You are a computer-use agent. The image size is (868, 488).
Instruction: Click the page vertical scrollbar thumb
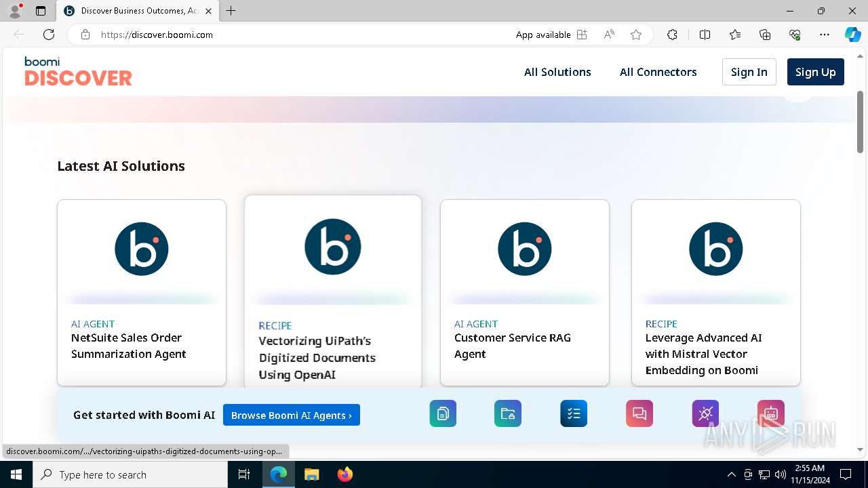coord(861,122)
